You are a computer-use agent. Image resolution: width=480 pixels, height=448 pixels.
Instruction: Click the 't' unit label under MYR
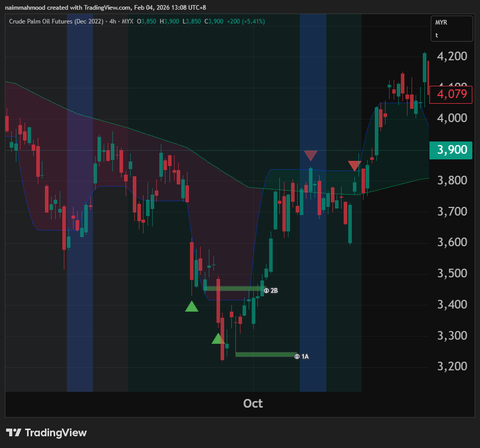click(437, 35)
